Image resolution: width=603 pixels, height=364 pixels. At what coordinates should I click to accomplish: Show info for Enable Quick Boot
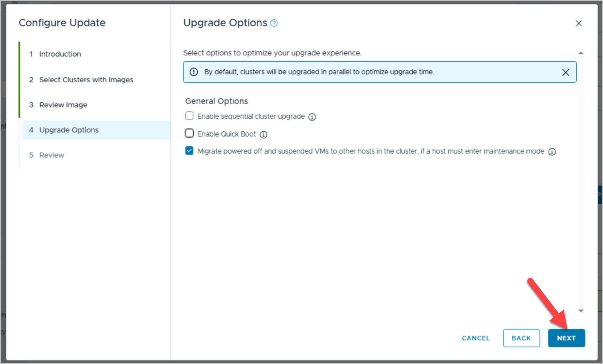point(264,134)
